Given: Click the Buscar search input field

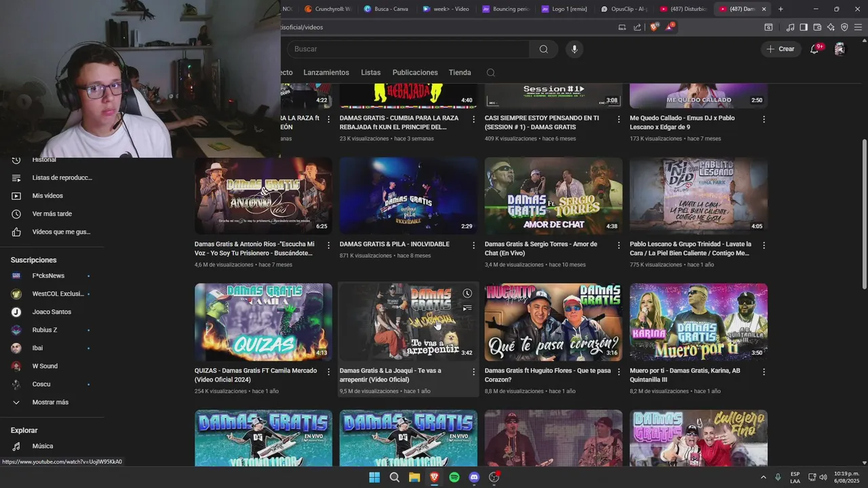Looking at the screenshot, I should click(408, 49).
